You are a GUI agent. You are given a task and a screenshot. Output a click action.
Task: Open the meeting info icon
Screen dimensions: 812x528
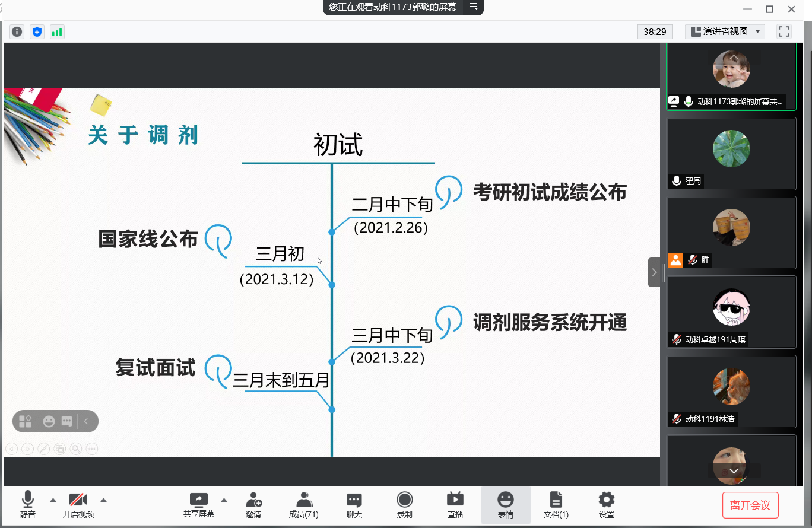point(17,31)
